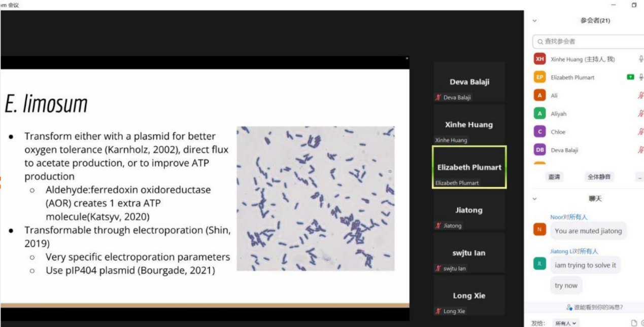The width and height of the screenshot is (644, 327).
Task: Click Aliyah's green avatar icon
Action: tap(539, 114)
